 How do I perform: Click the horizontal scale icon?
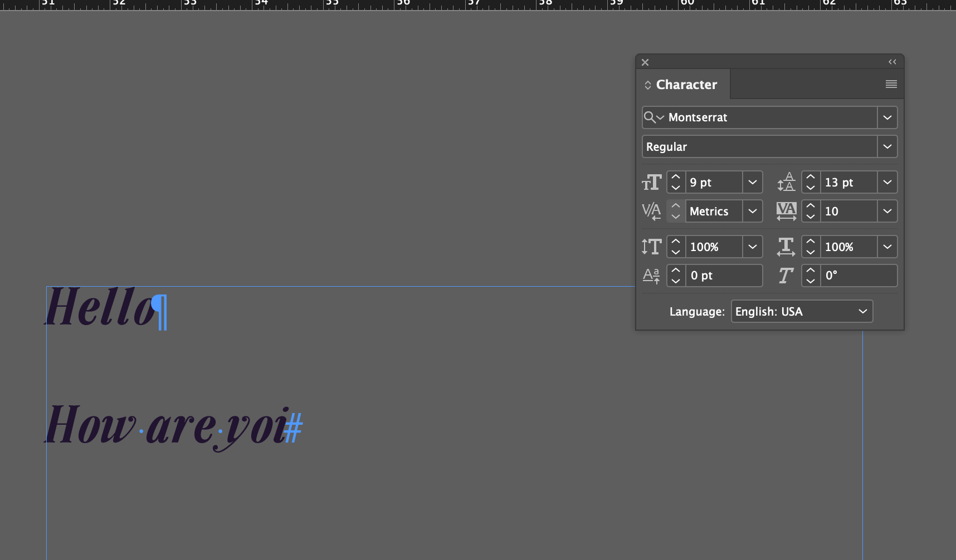[786, 247]
